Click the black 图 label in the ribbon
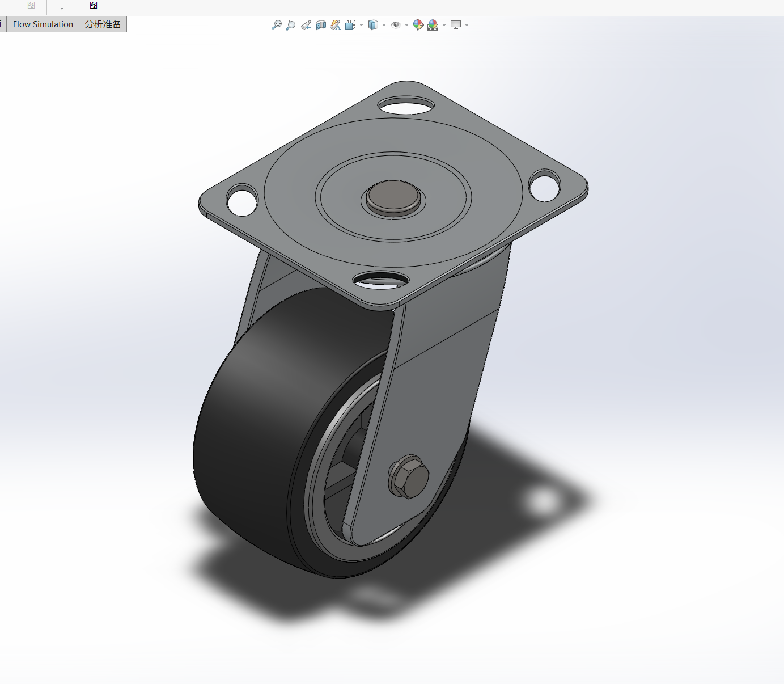 pyautogui.click(x=94, y=6)
